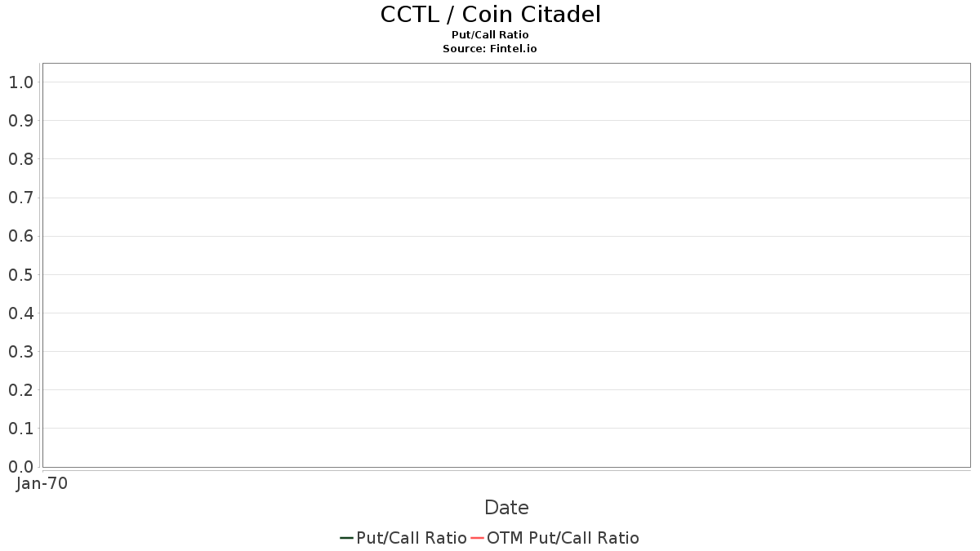Click the 0.0 y-axis label
Image resolution: width=980 pixels, height=551 pixels.
coord(20,467)
